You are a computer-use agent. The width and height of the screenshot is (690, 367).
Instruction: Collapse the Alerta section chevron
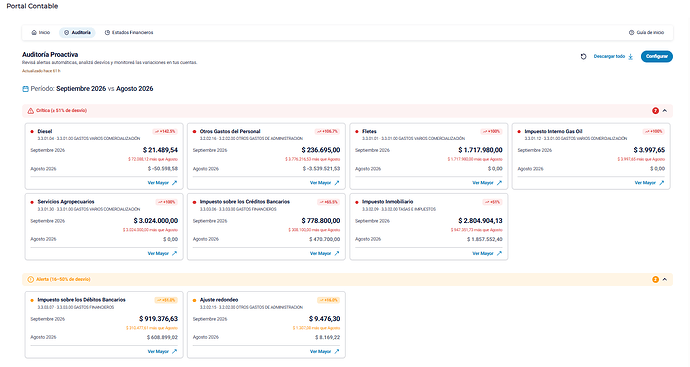[x=665, y=279]
